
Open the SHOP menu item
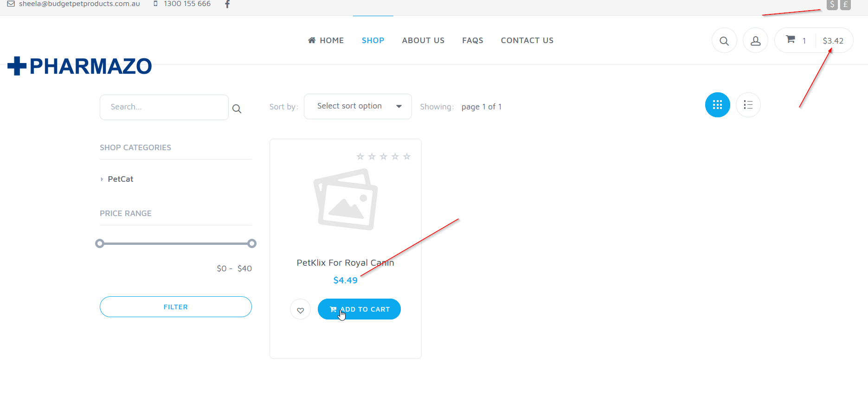[x=373, y=40]
